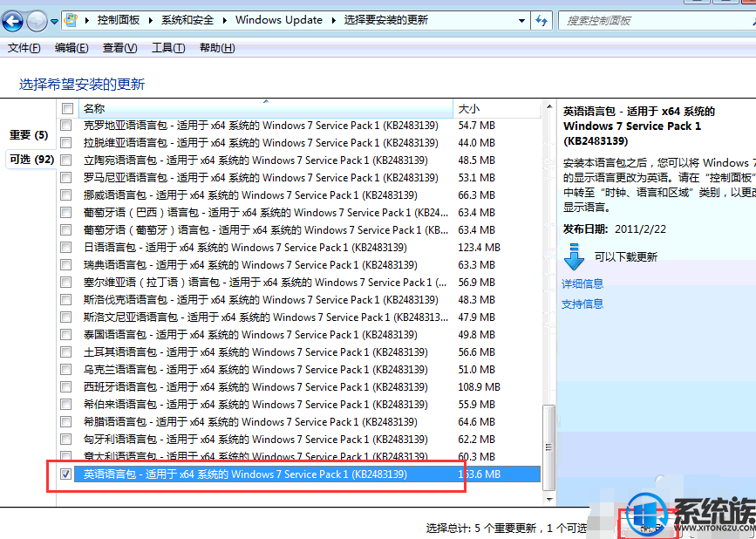Click the update list scrollbar up arrow
Screen dimensions: 756x539
[548, 106]
